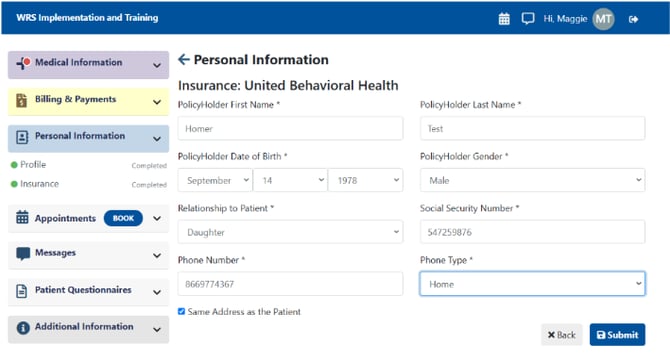Click the BOOK appointments button
This screenshot has width=670, height=361.
click(123, 218)
